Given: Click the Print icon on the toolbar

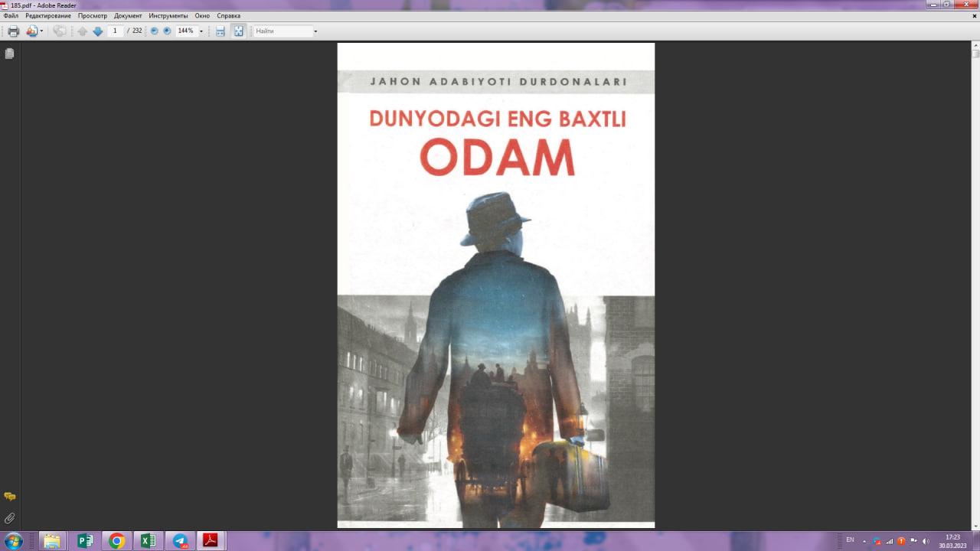Looking at the screenshot, I should (x=13, y=31).
